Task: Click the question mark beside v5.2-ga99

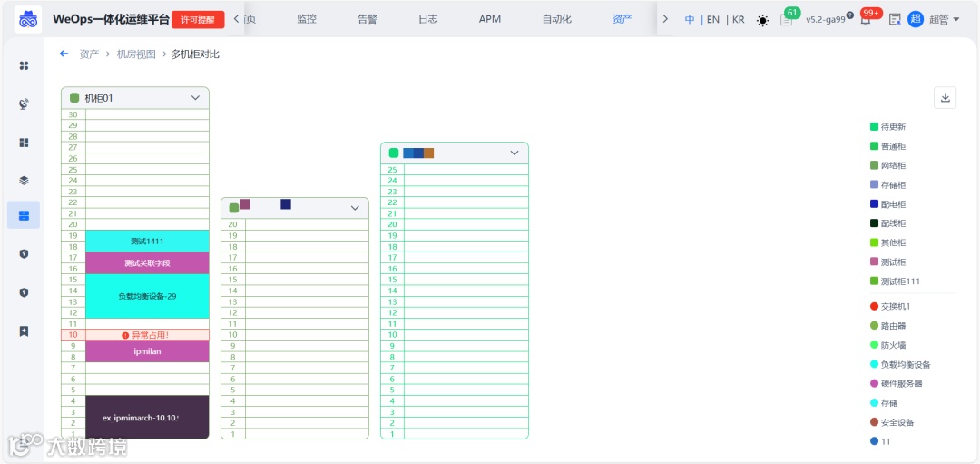Action: [x=850, y=15]
